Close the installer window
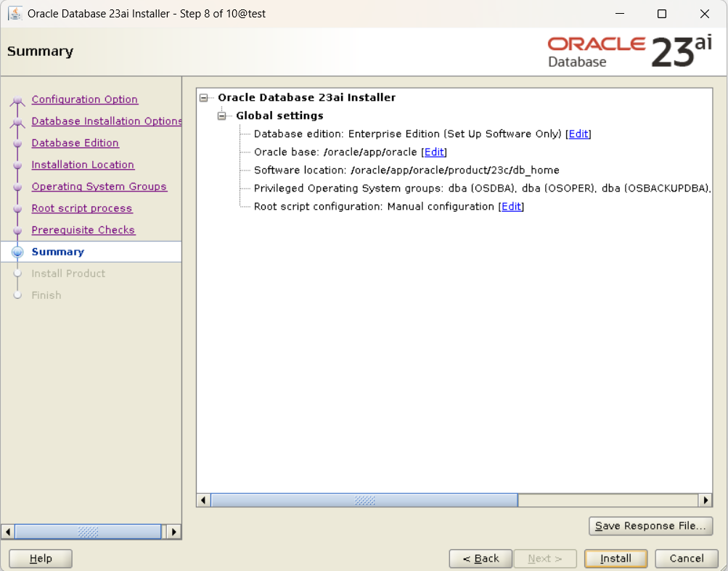 click(x=704, y=14)
